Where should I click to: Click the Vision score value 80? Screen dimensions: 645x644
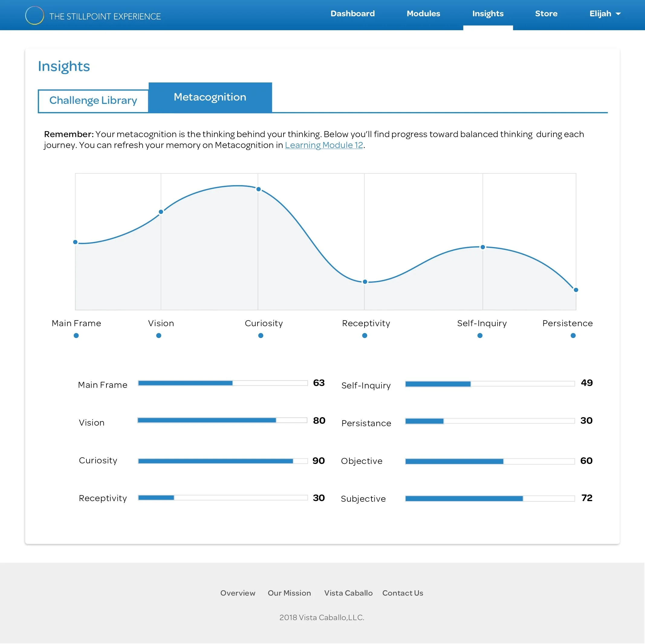tap(319, 420)
